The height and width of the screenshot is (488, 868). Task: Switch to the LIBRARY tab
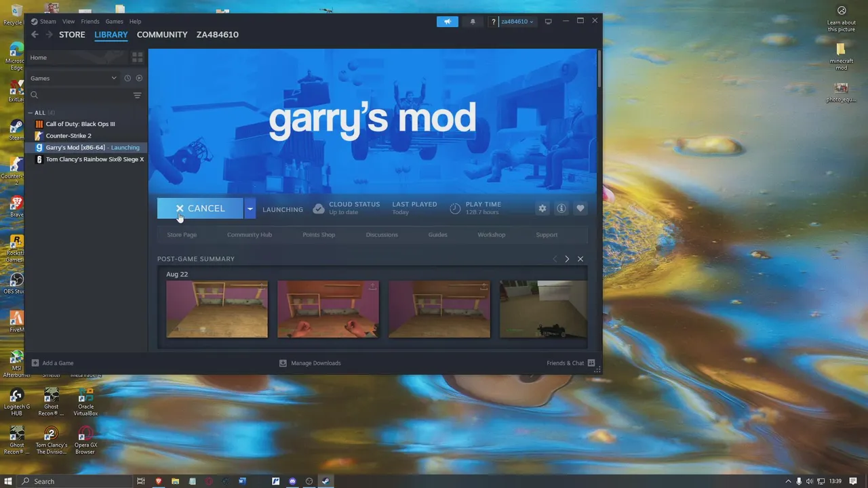click(x=111, y=35)
